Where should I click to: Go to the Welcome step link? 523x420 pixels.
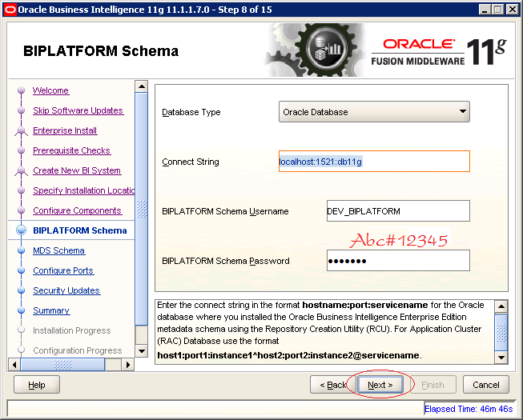(50, 90)
